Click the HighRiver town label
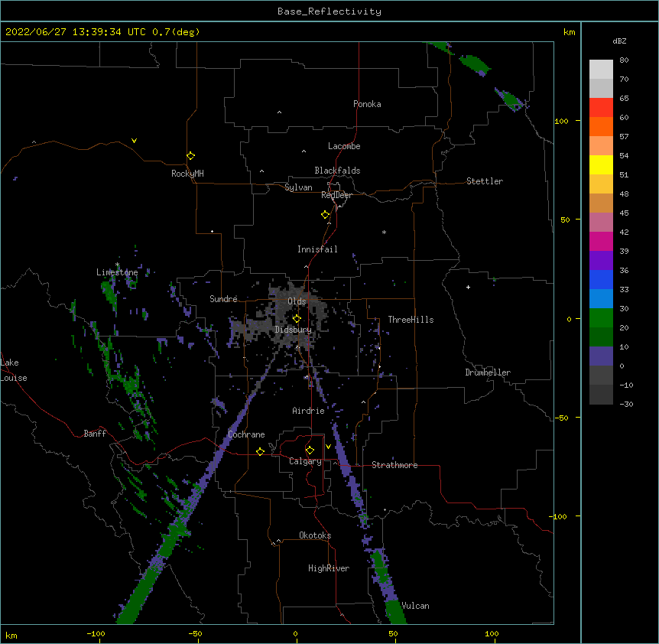 pos(329,568)
